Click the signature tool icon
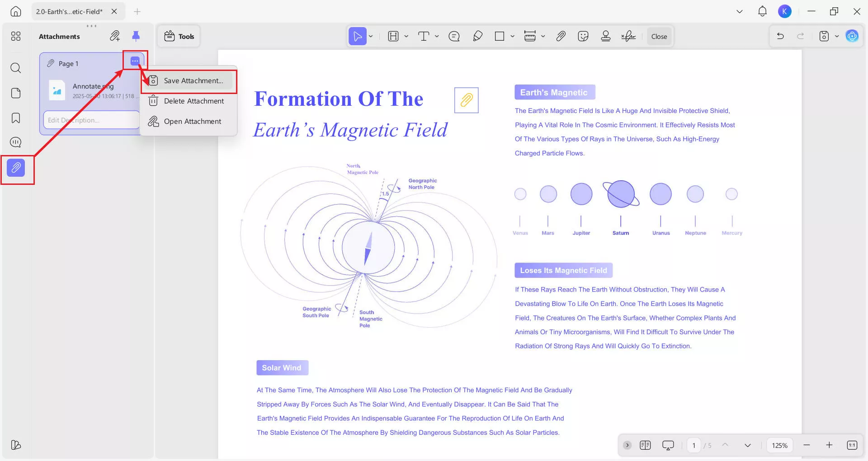 coord(628,36)
